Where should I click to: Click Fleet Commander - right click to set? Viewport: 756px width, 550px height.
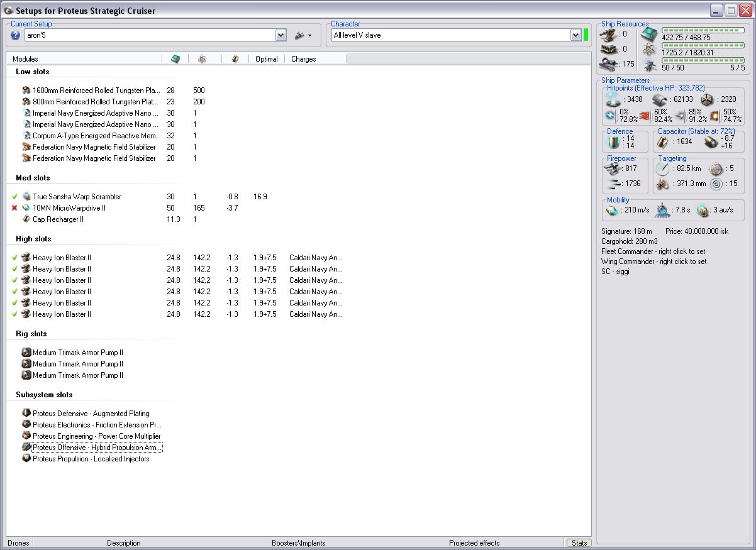pos(653,251)
